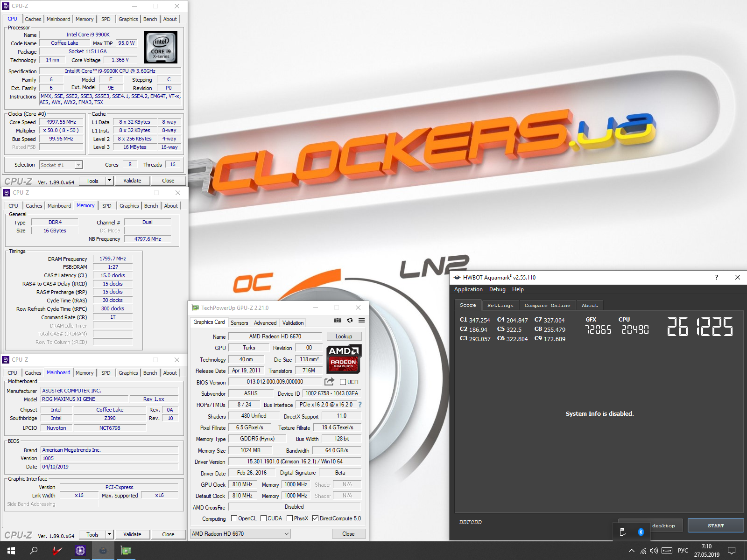Click the GPU-Z Lookup button
The width and height of the screenshot is (747, 560).
pyautogui.click(x=344, y=336)
